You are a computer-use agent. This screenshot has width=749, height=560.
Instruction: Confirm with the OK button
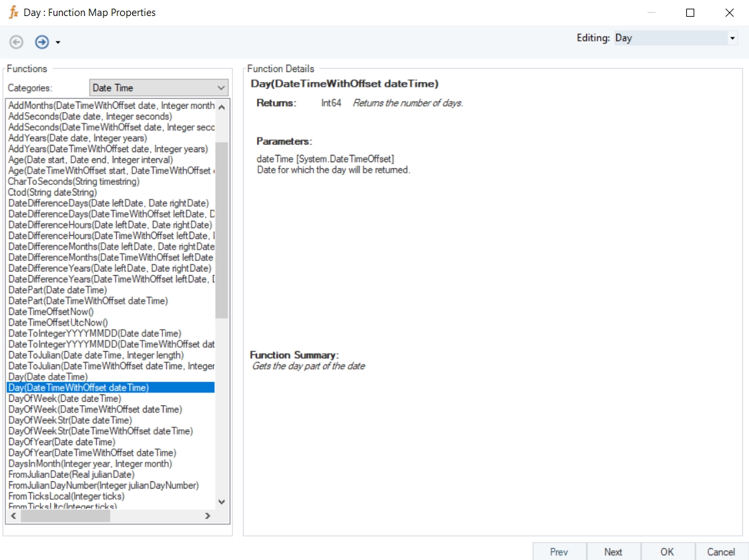coord(667,551)
